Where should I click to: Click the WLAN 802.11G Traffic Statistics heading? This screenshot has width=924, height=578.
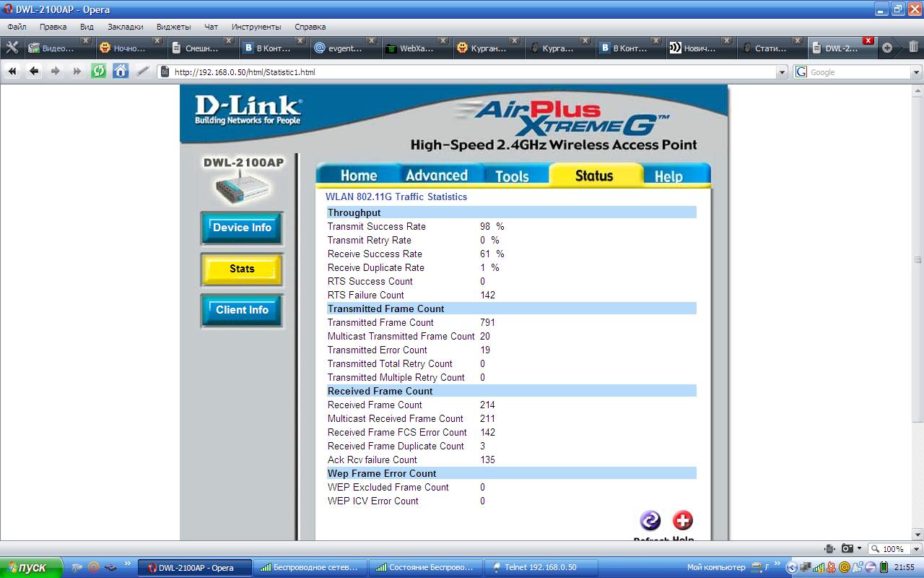(396, 197)
